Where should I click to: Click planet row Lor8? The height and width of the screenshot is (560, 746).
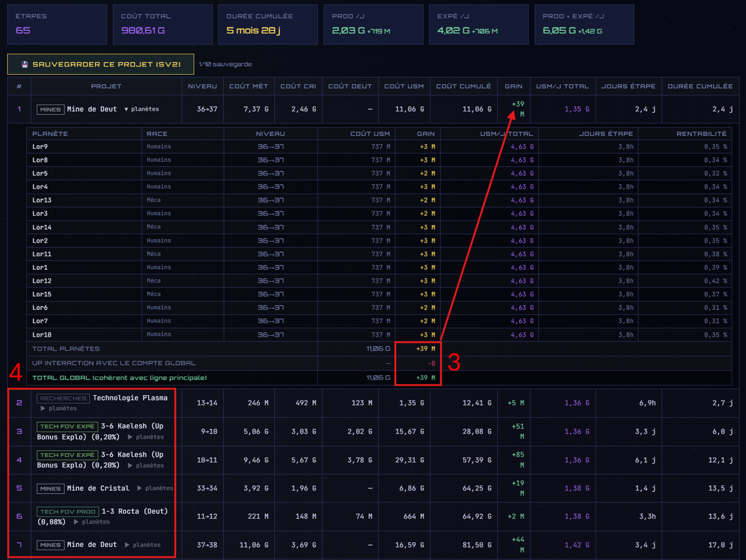coord(379,160)
